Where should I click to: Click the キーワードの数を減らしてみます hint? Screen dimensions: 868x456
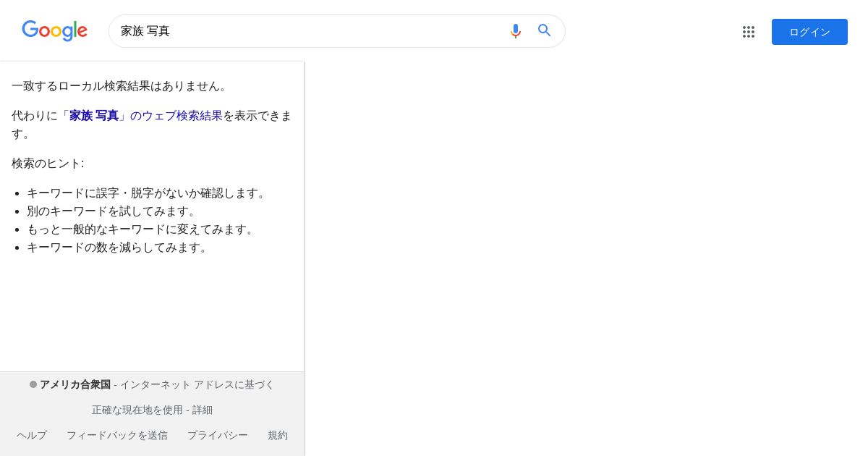point(119,248)
